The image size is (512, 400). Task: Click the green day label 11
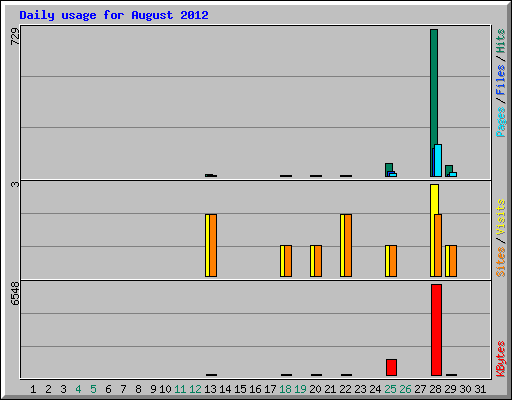[x=180, y=389]
